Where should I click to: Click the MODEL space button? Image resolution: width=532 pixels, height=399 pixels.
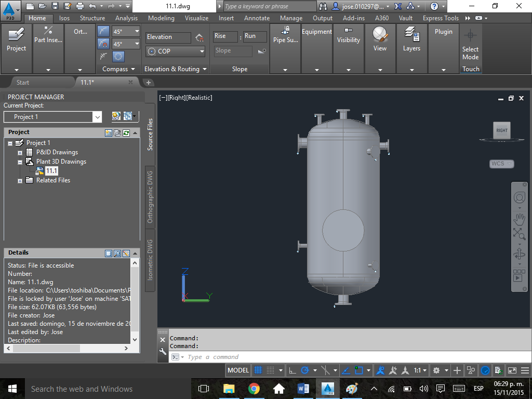238,370
